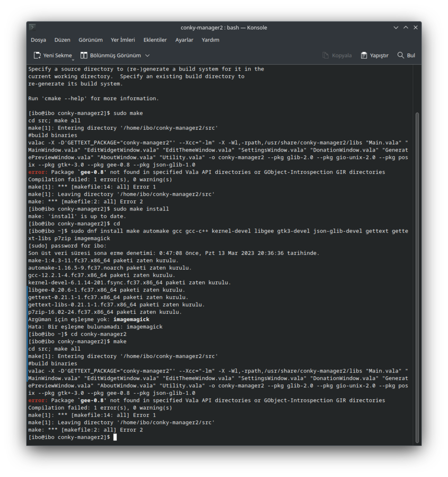Click the window title 'conky-manager2 : bash — Konsole'
This screenshot has height=477, width=448.
pyautogui.click(x=224, y=28)
